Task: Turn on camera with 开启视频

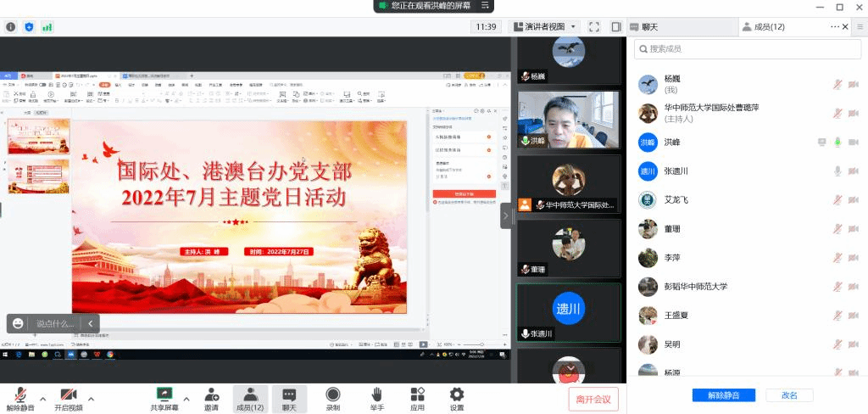Action: (68, 399)
